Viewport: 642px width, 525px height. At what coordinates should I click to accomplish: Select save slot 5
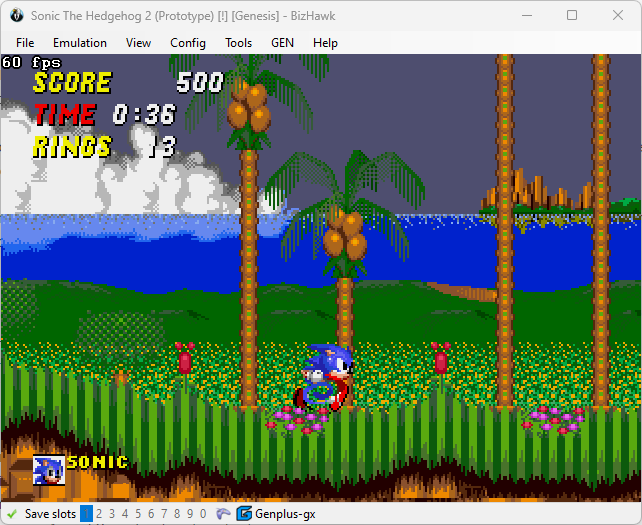pos(138,514)
